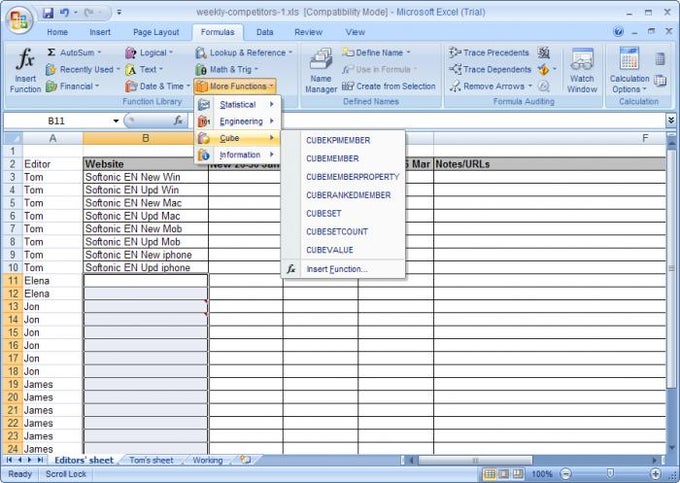Choose CUBESET function
The height and width of the screenshot is (483, 680).
tap(324, 213)
